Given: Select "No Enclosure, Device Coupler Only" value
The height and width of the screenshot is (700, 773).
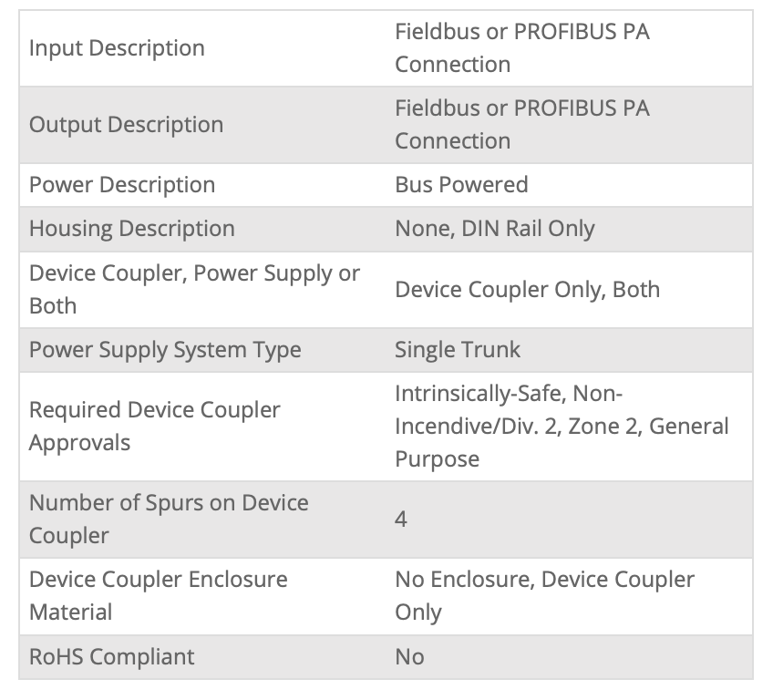Looking at the screenshot, I should 544,595.
